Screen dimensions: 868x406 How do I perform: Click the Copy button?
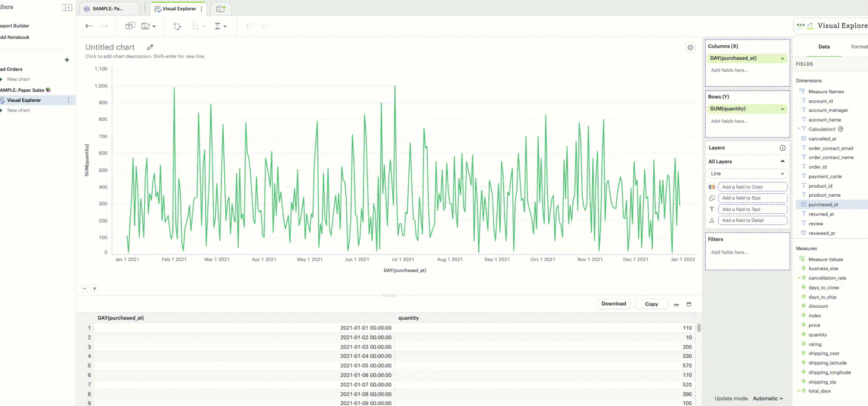point(651,304)
